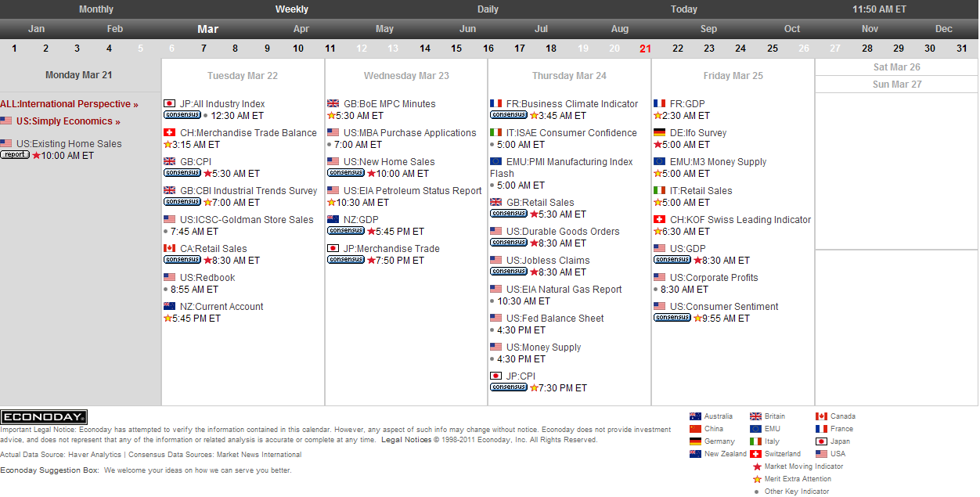Image resolution: width=980 pixels, height=497 pixels.
Task: Open the GB:BoE MPC Minutes event
Action: click(389, 104)
